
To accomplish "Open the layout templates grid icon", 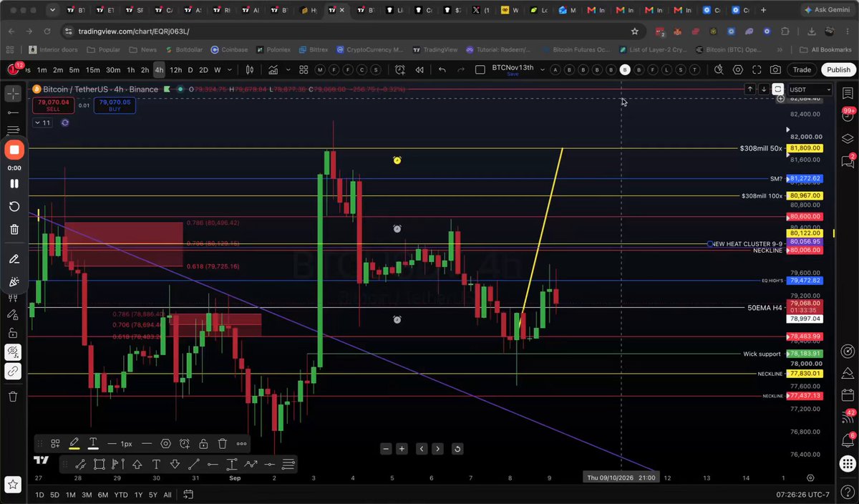I will click(304, 69).
